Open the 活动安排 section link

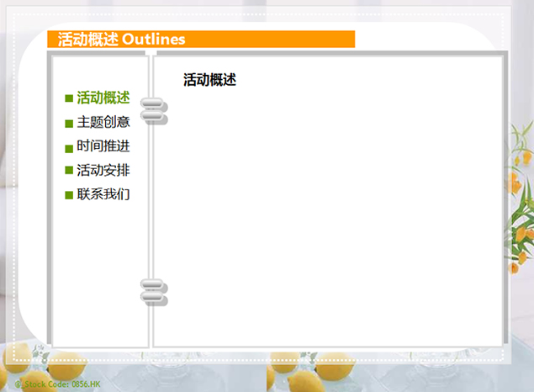coord(103,171)
